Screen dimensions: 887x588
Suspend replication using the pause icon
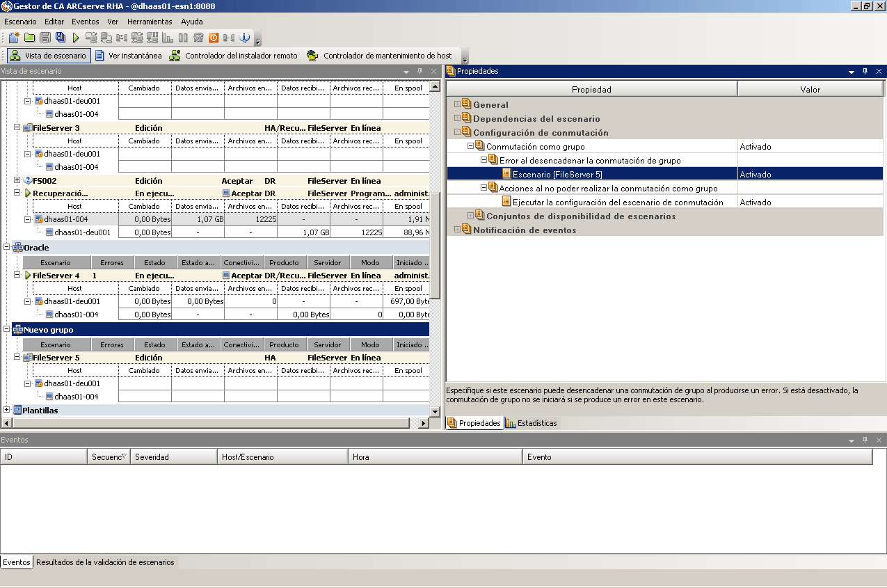click(x=182, y=38)
